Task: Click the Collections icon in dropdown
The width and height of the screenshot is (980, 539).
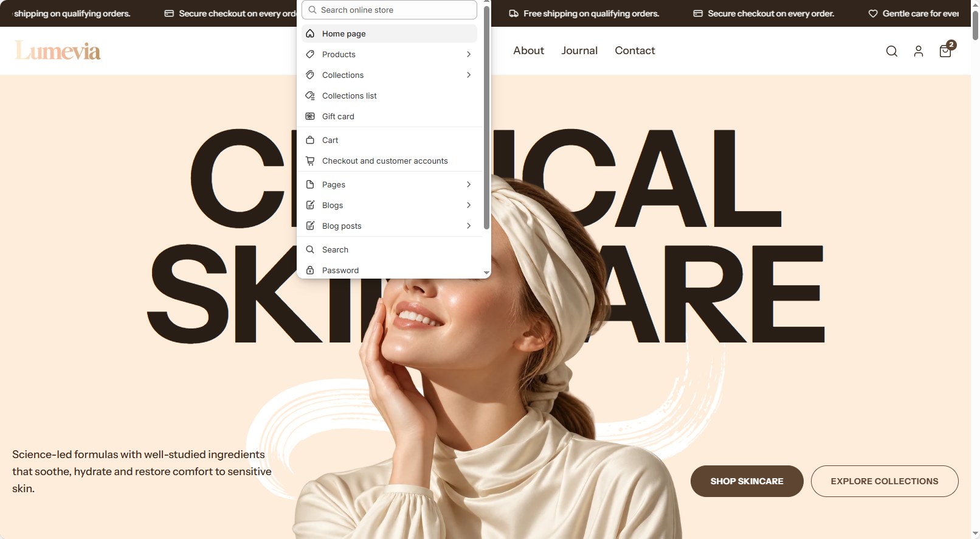Action: 310,75
